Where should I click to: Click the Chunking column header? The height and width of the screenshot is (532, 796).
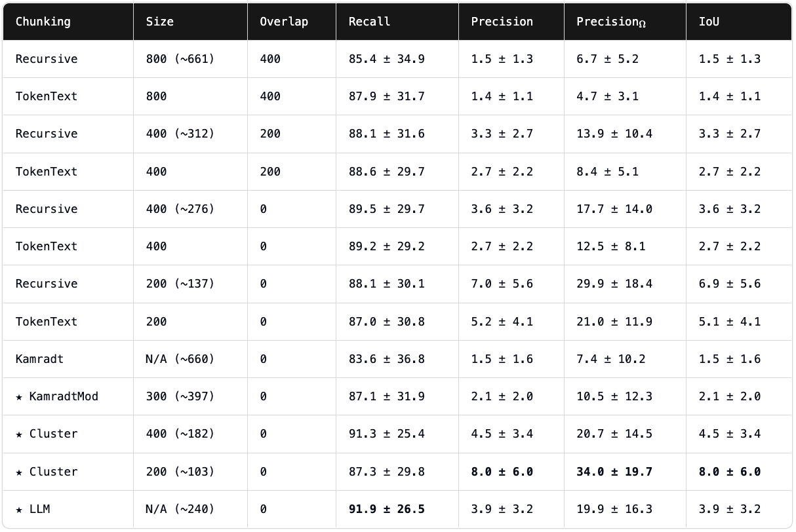(x=43, y=22)
